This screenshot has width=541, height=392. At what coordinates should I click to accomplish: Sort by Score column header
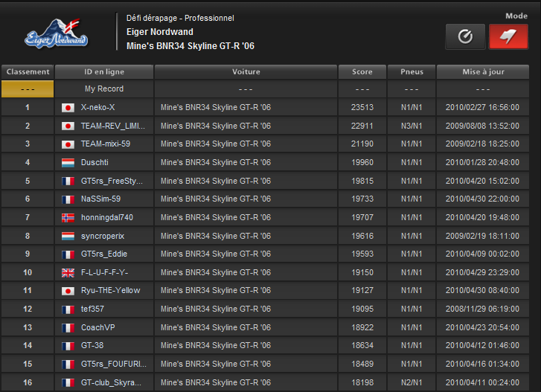(x=362, y=71)
